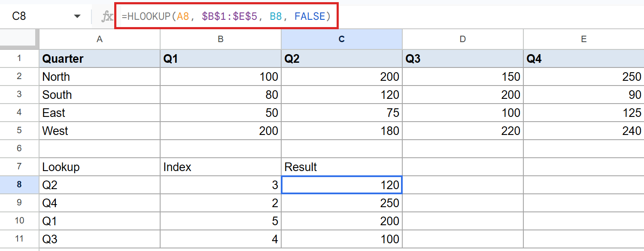Click the Q1 header cell in row 1
The height and width of the screenshot is (251, 644).
tap(221, 58)
